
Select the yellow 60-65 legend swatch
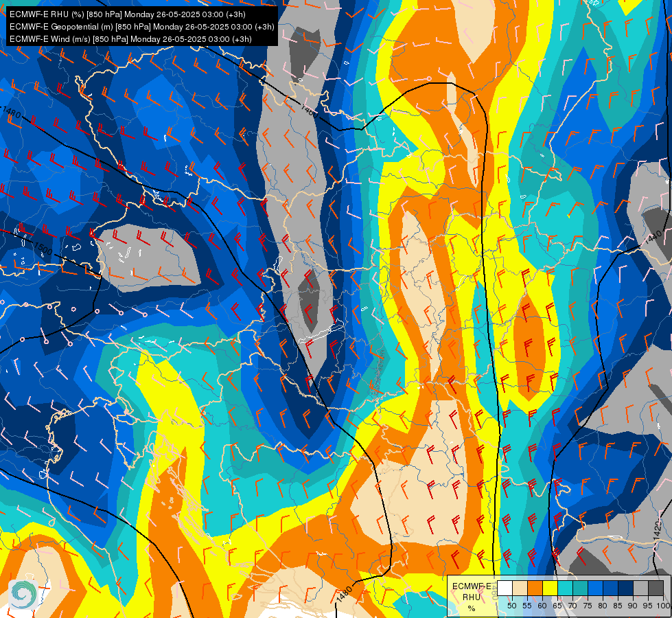[551, 588]
